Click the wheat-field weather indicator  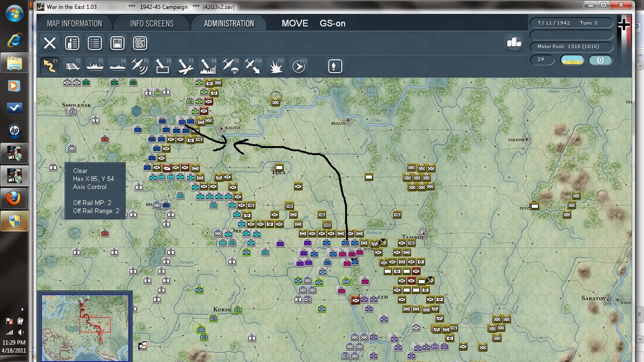point(572,60)
